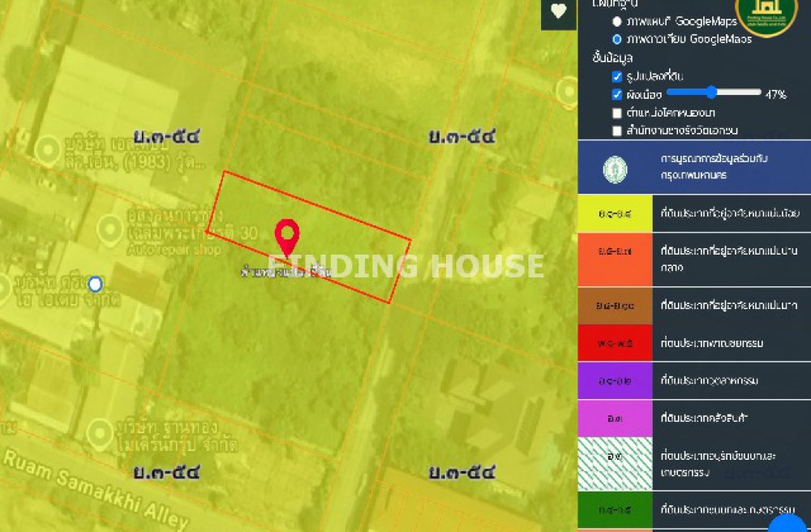Select the Google Maps map view radio

tap(617, 22)
